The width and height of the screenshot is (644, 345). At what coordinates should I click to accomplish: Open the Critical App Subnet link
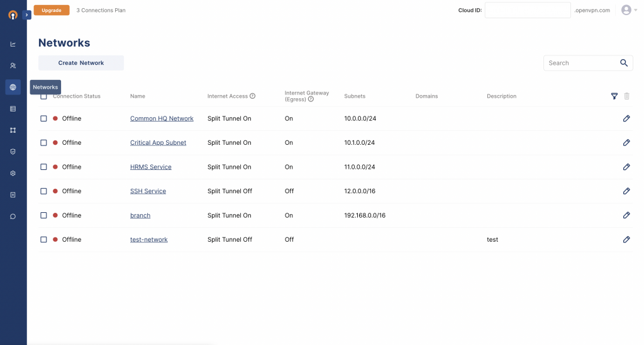coord(158,143)
